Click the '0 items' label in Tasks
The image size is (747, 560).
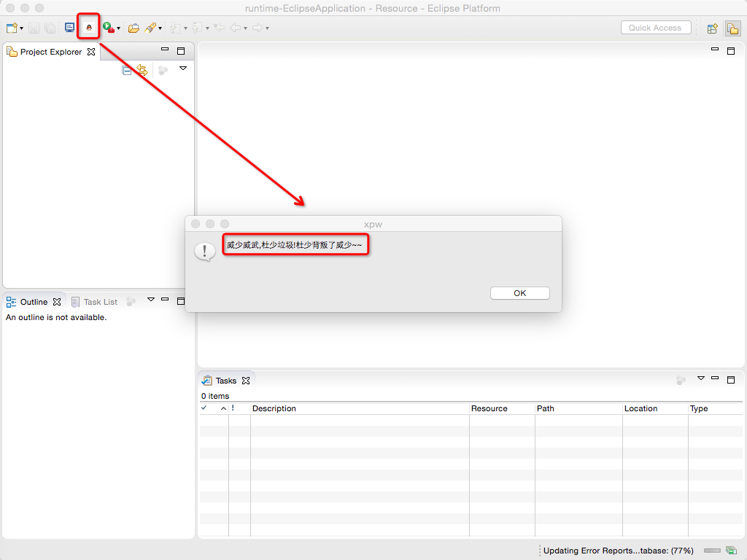pyautogui.click(x=215, y=396)
